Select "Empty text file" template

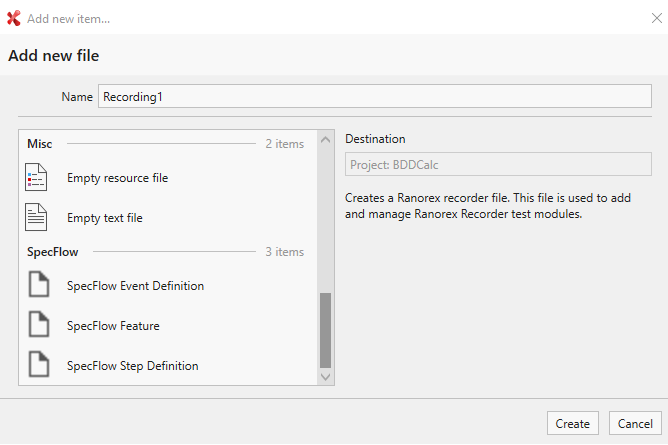click(169, 218)
